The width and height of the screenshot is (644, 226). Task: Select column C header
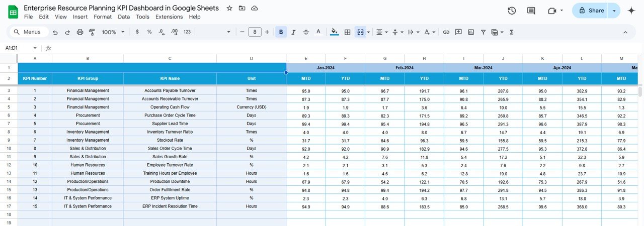click(170, 58)
